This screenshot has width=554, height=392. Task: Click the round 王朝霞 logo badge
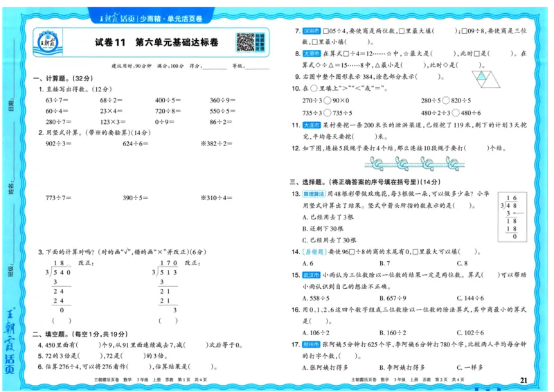(x=46, y=42)
